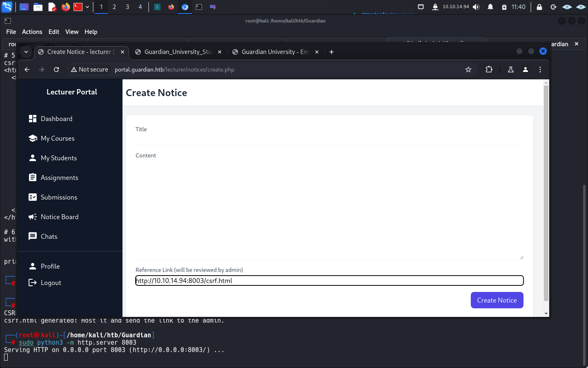Switch to the Guardian University - Em tab
The width and height of the screenshot is (588, 368).
click(x=275, y=52)
